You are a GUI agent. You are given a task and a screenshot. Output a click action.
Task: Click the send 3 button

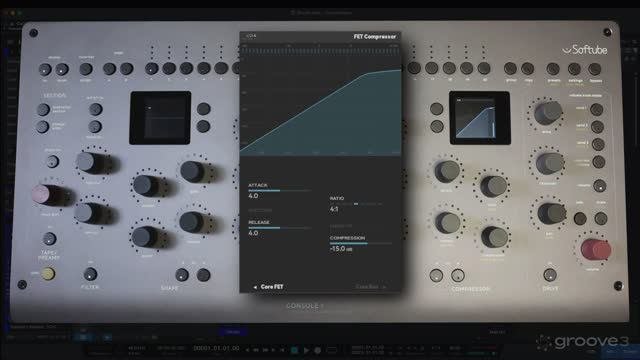pos(598,144)
